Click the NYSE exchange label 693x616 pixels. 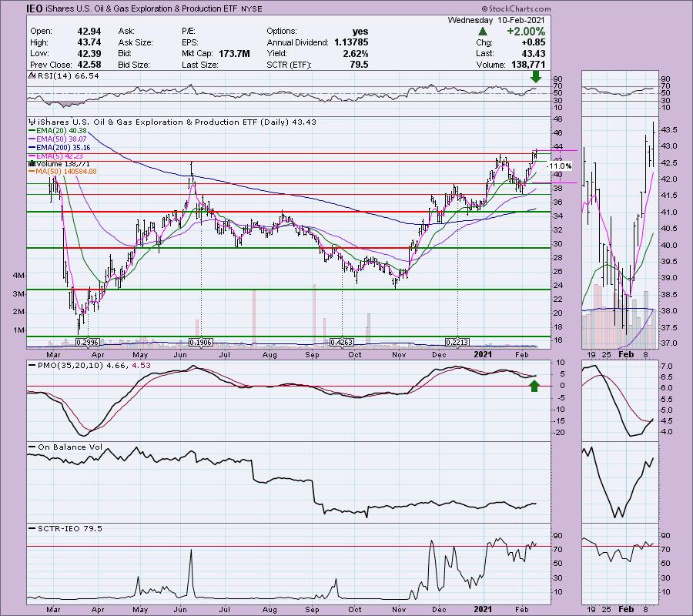pyautogui.click(x=252, y=8)
